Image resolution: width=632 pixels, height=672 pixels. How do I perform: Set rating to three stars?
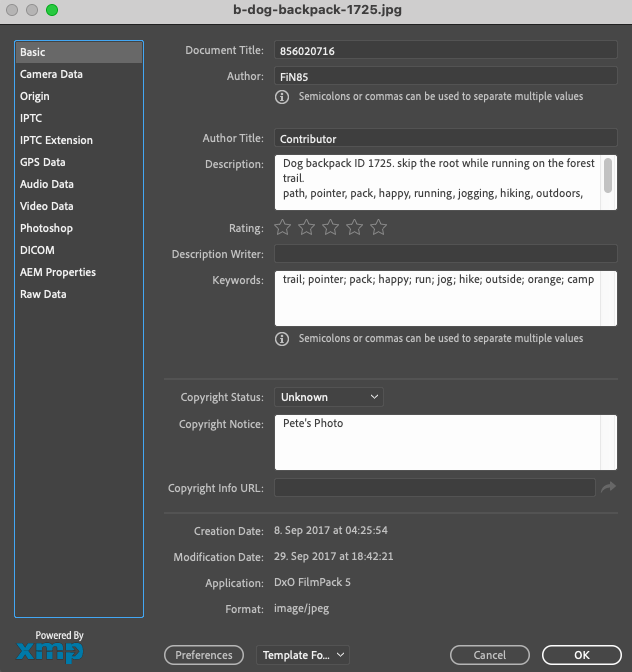(330, 227)
